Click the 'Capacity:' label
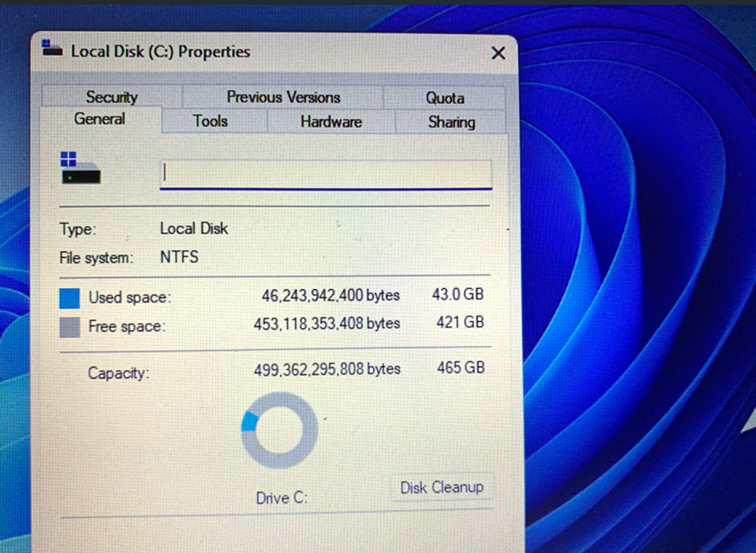 tap(118, 373)
